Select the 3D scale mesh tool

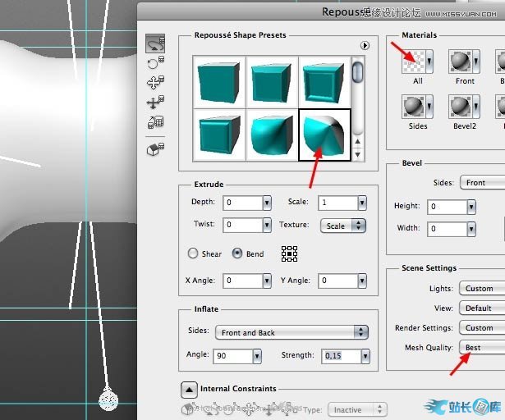point(154,122)
